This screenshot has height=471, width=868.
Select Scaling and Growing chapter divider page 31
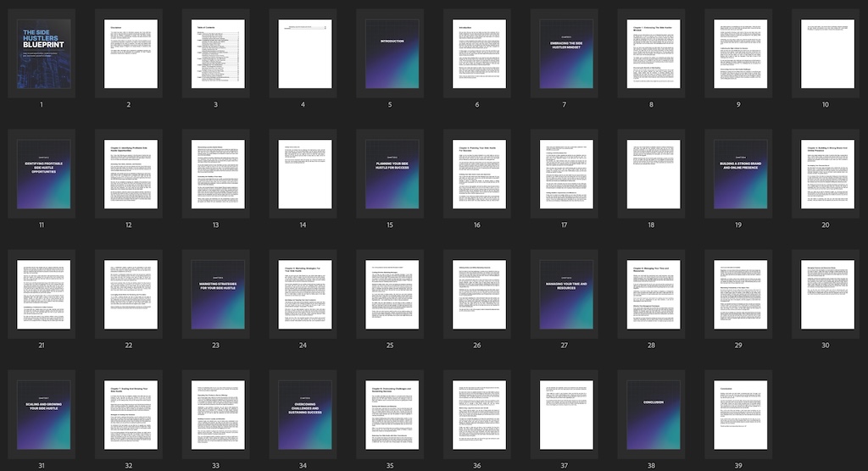44,414
